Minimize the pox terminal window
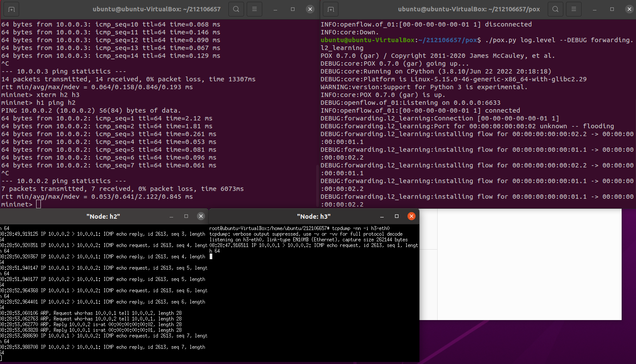Viewport: 636px width, 364px height. (595, 9)
